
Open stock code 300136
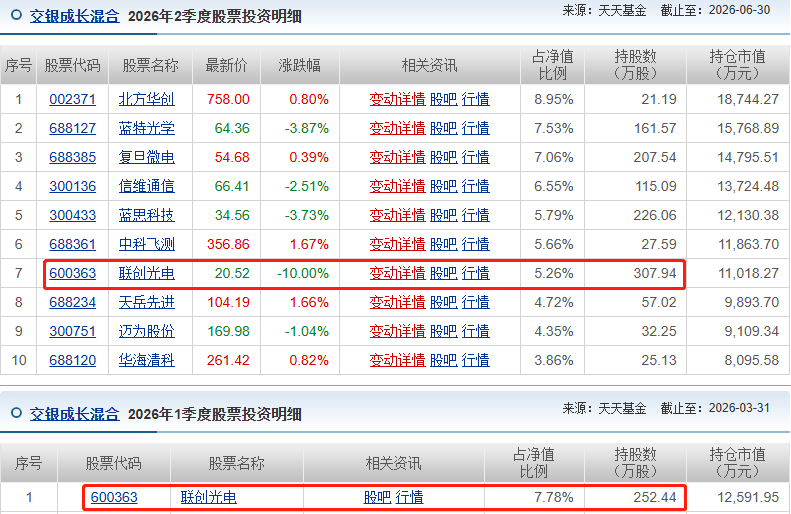(73, 186)
